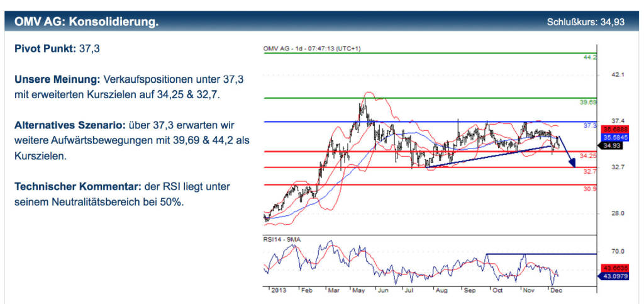Click the blue 43.0979 RSI tag

(x=613, y=276)
